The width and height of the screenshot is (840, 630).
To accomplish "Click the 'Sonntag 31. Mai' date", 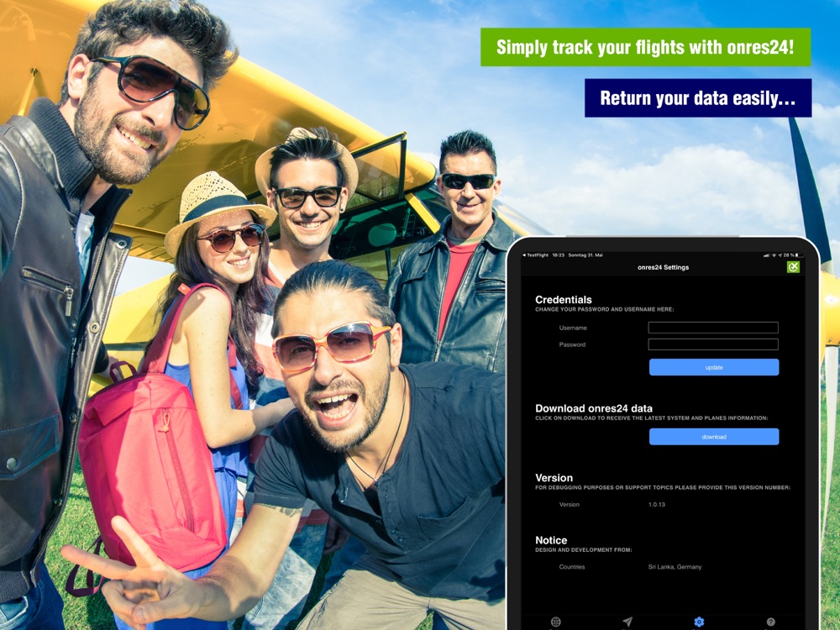I will pyautogui.click(x=585, y=255).
